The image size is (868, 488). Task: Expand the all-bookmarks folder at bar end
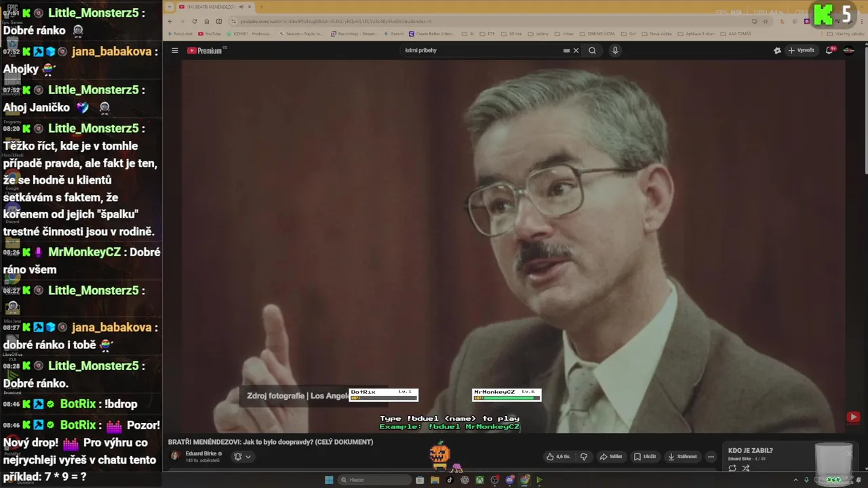[x=845, y=33]
